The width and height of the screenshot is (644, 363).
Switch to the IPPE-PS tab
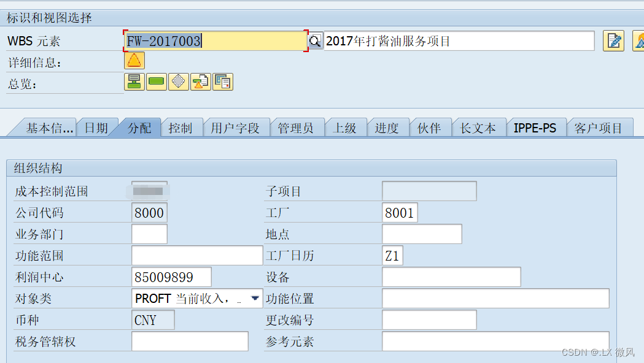(536, 127)
